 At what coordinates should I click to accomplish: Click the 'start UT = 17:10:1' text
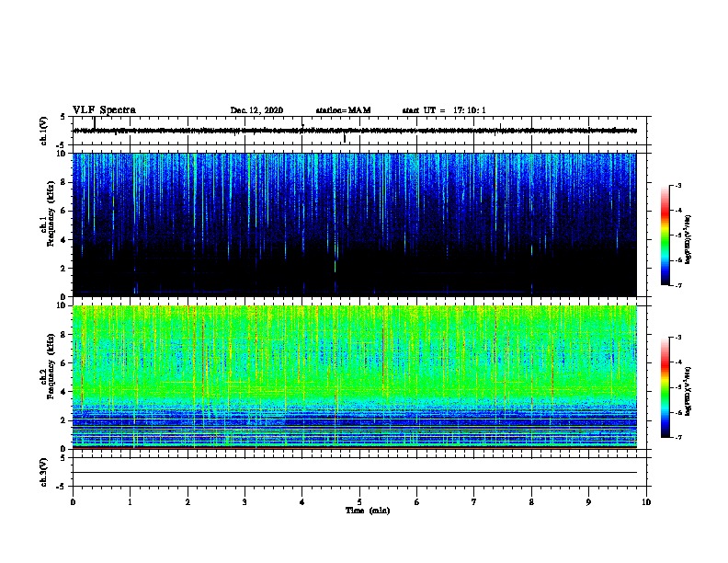[x=444, y=110]
